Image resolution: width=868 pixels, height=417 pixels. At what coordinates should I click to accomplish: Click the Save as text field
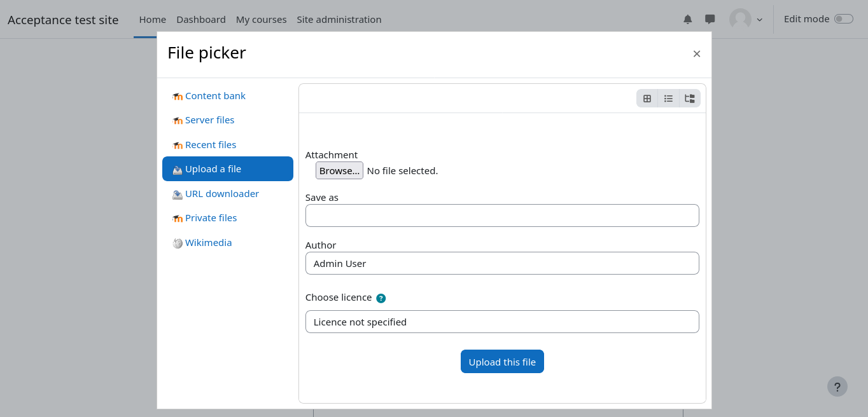tap(501, 215)
